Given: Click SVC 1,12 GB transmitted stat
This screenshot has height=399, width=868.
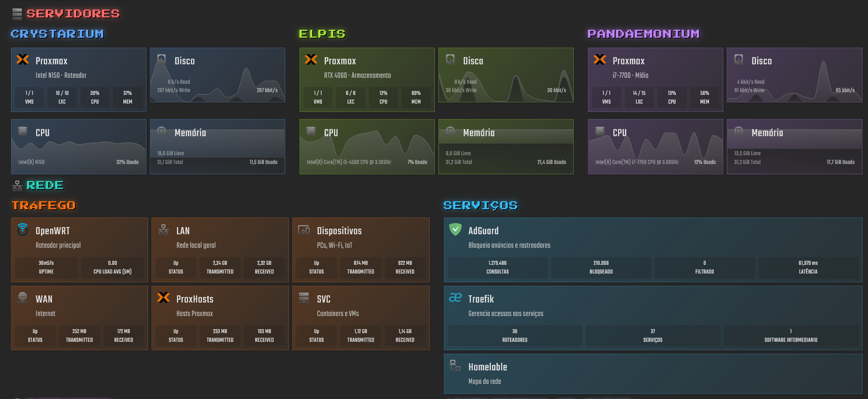Looking at the screenshot, I should pyautogui.click(x=361, y=335).
